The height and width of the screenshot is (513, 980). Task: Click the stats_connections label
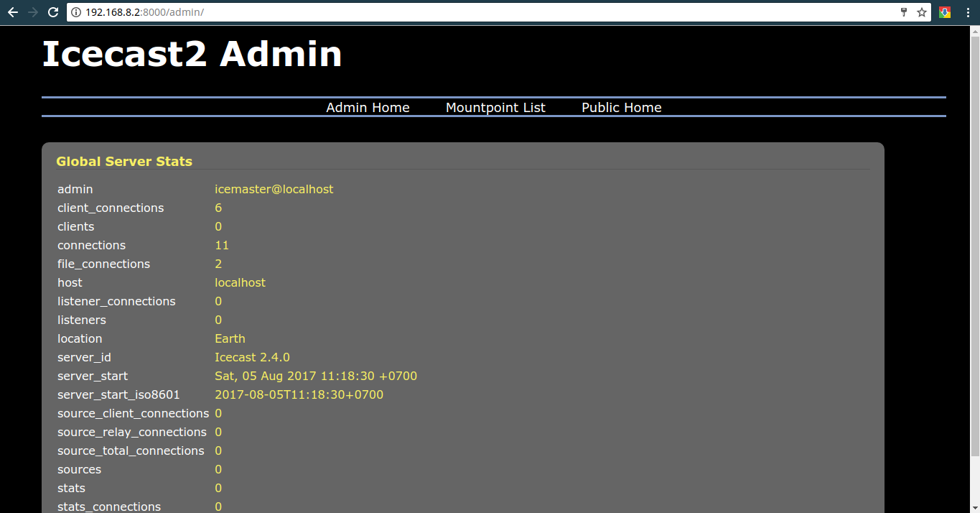click(109, 507)
